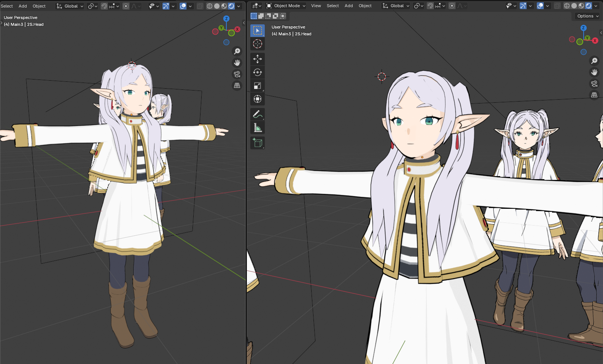
Task: Select the Measure tool
Action: click(258, 128)
